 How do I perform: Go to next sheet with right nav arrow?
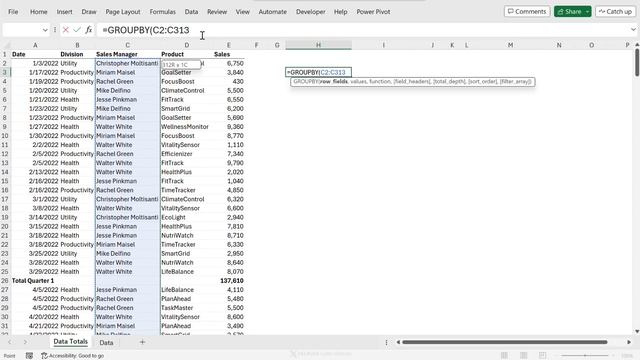25,342
